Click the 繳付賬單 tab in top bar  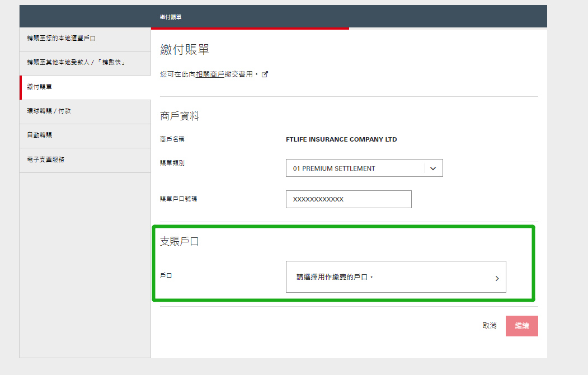(x=171, y=17)
